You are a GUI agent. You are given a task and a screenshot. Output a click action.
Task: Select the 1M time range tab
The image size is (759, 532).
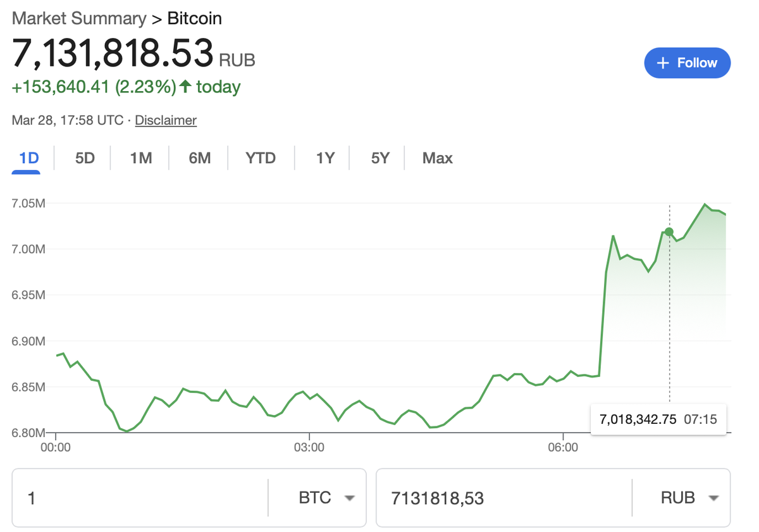140,158
